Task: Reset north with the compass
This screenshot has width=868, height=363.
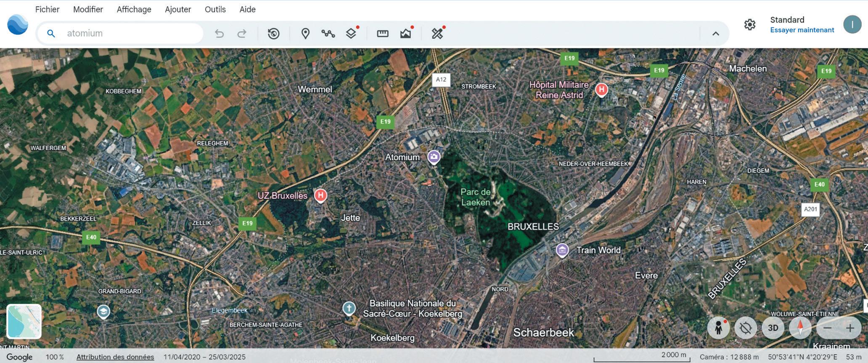Action: 800,328
